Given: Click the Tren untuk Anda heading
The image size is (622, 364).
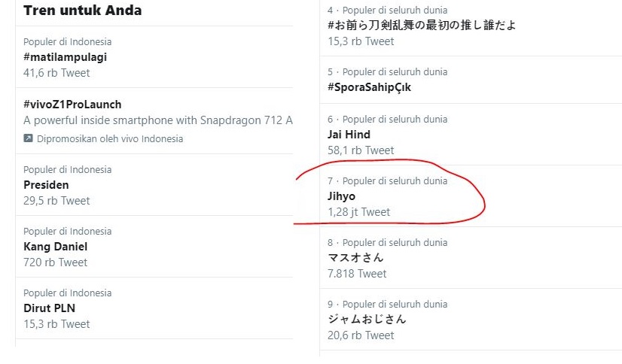Looking at the screenshot, I should 83,11.
